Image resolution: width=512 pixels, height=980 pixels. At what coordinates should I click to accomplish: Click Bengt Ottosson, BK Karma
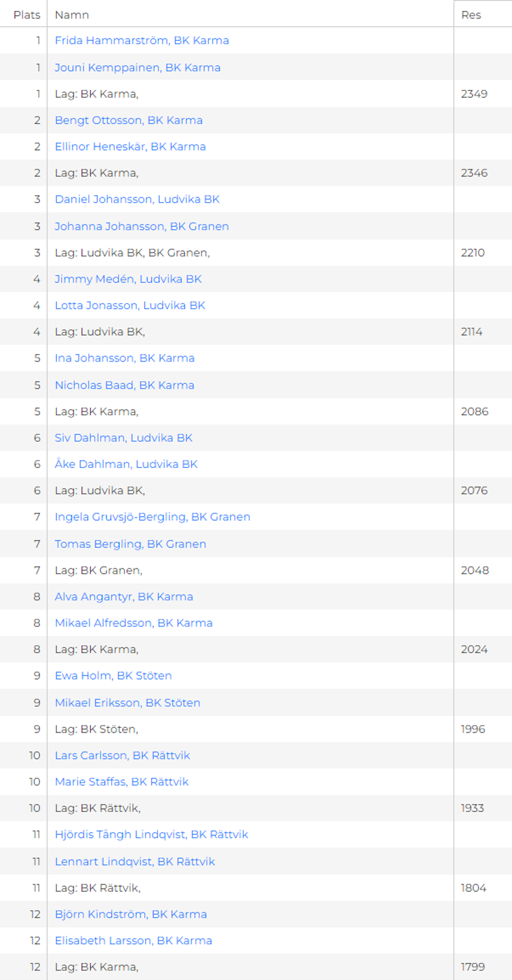point(129,120)
